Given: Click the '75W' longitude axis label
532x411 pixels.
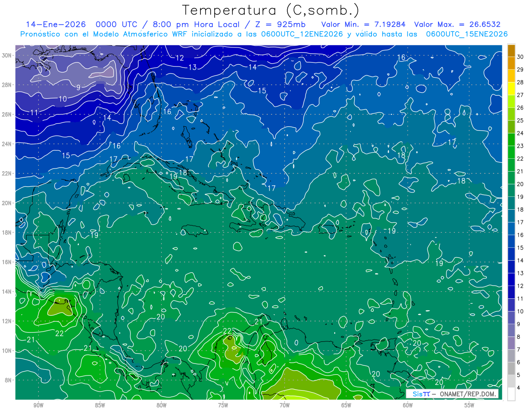Looking at the screenshot, I should click(x=223, y=405).
